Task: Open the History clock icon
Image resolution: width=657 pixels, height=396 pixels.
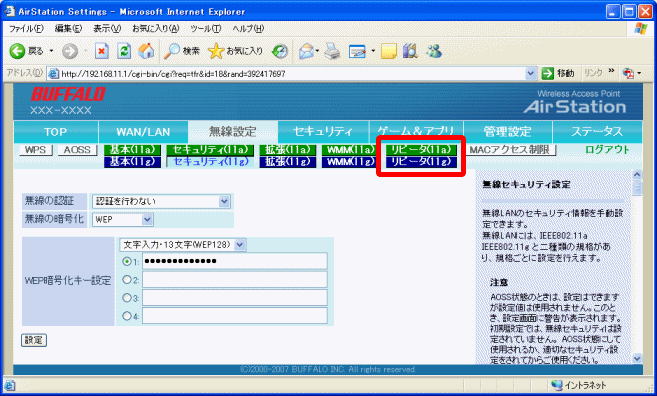Action: tap(280, 52)
